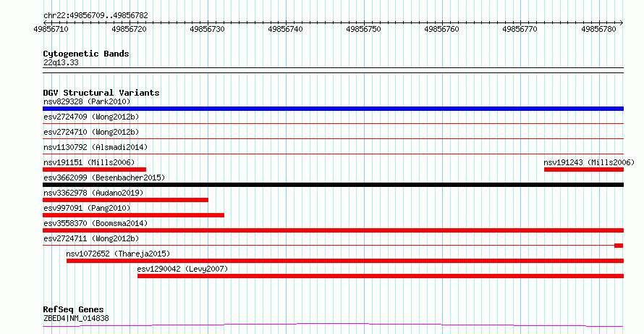Click the magenta ZBED4 gene line
This screenshot has width=644, height=334.
(x=333, y=325)
